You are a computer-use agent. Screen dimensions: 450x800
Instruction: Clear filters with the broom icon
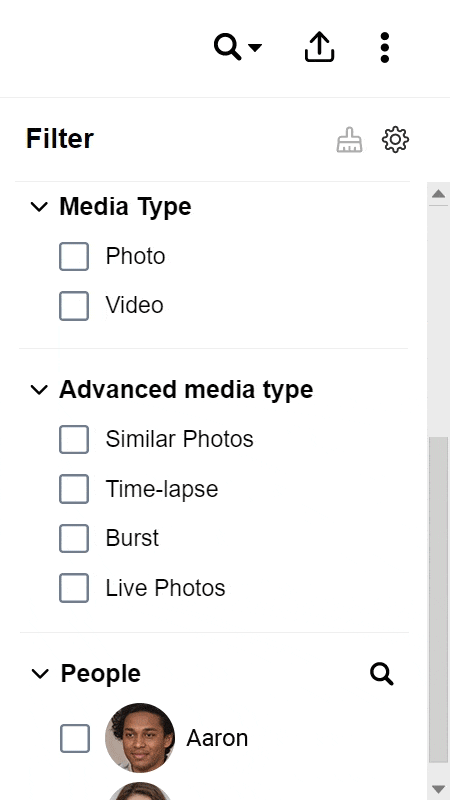349,140
